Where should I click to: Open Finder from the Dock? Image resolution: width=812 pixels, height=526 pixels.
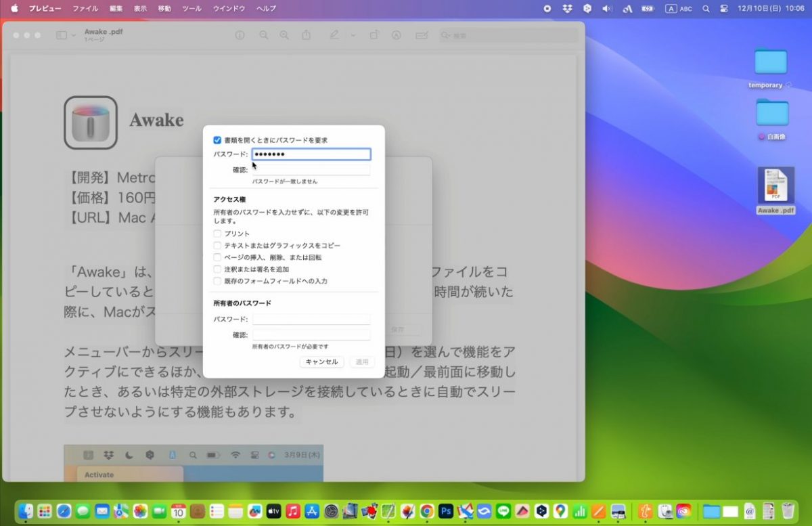(x=26, y=510)
